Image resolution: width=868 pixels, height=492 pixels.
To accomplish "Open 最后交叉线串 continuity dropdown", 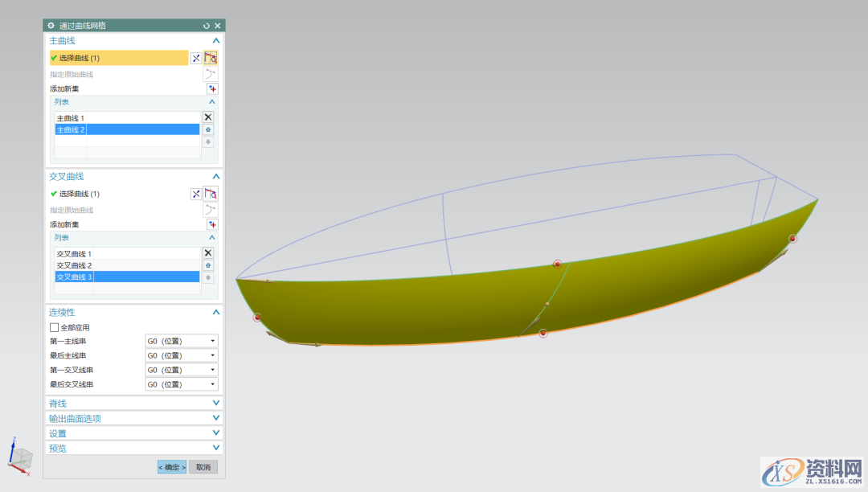I will 181,384.
